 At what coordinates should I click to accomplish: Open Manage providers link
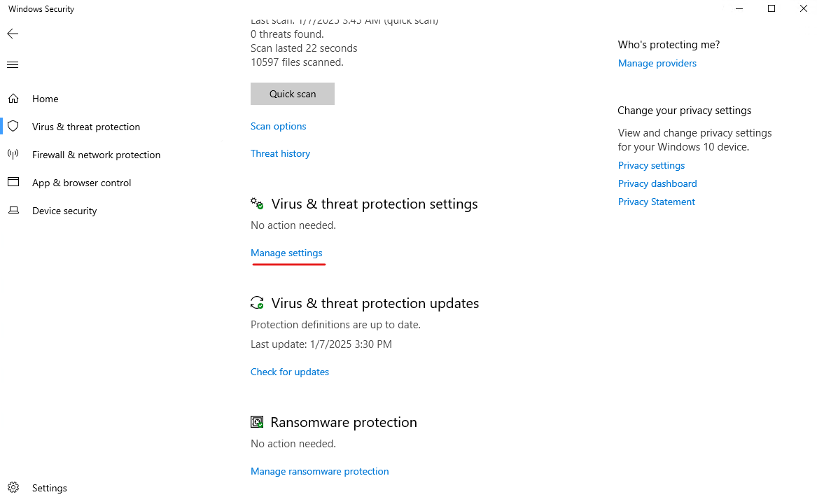click(657, 63)
